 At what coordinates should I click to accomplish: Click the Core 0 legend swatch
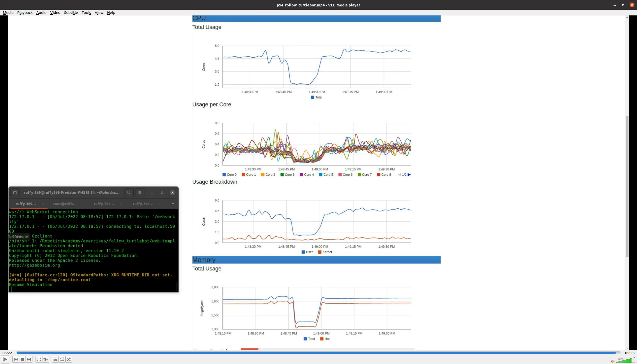[x=224, y=175]
